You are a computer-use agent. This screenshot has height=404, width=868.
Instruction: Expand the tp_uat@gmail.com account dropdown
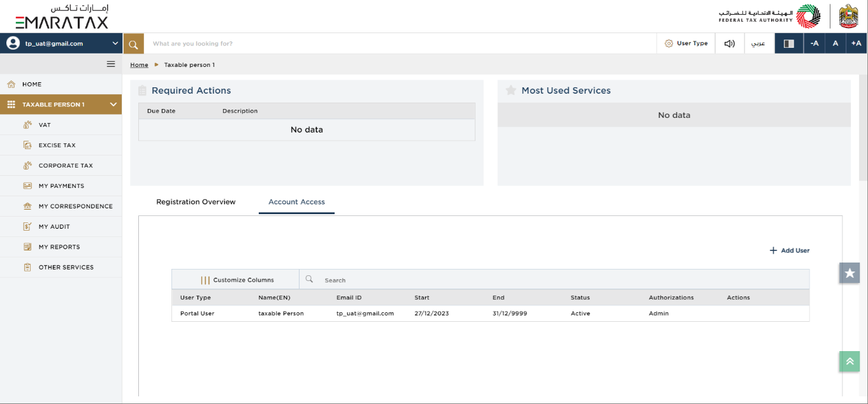point(115,43)
